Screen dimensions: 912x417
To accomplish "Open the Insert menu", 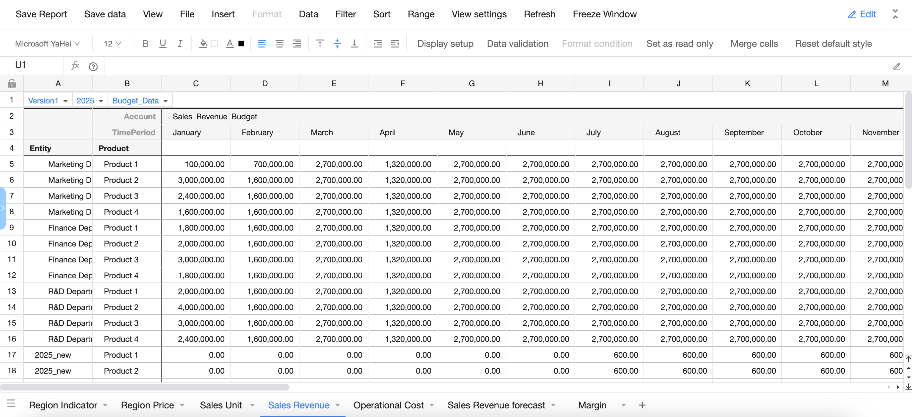I will 223,14.
